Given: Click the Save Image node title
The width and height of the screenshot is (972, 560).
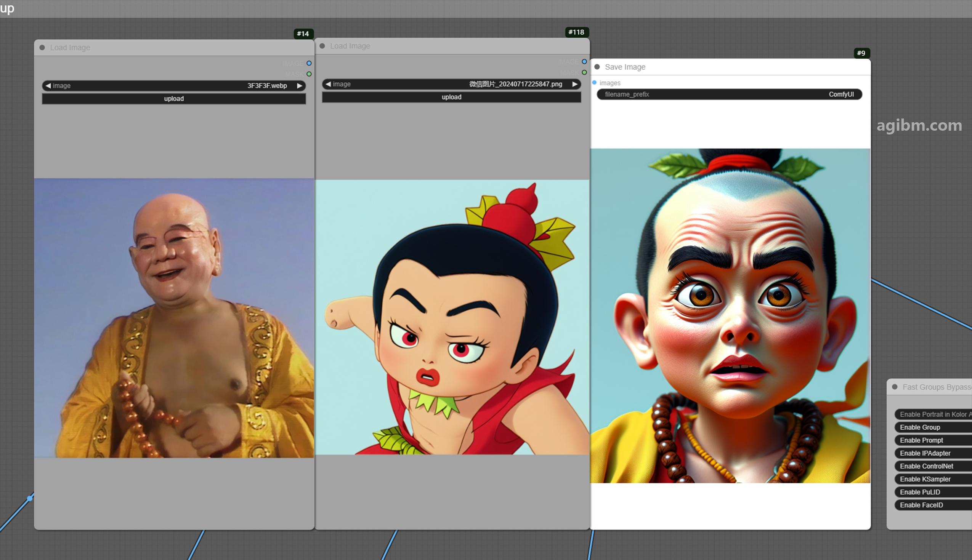Looking at the screenshot, I should tap(625, 67).
